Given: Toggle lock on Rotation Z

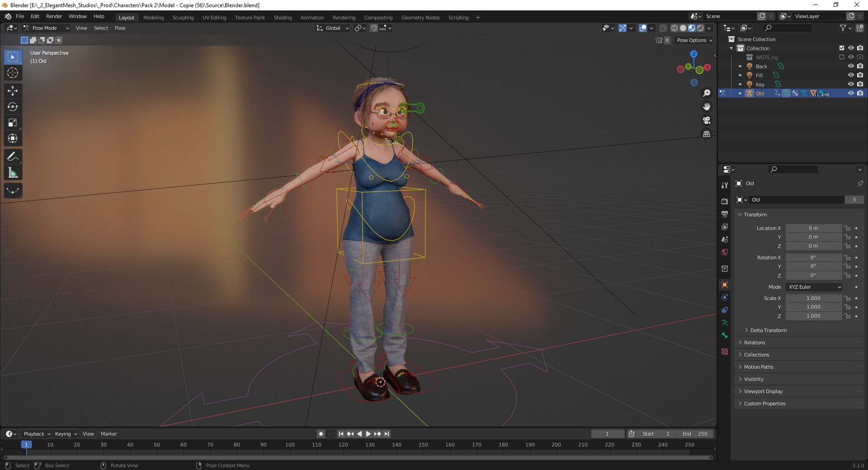Looking at the screenshot, I should [x=848, y=275].
